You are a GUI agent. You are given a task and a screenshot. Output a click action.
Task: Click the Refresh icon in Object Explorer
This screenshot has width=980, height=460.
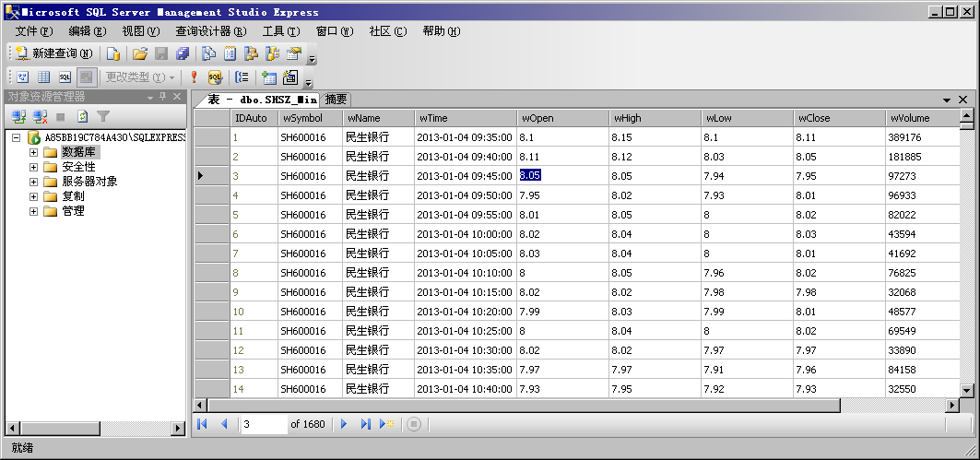tap(82, 116)
